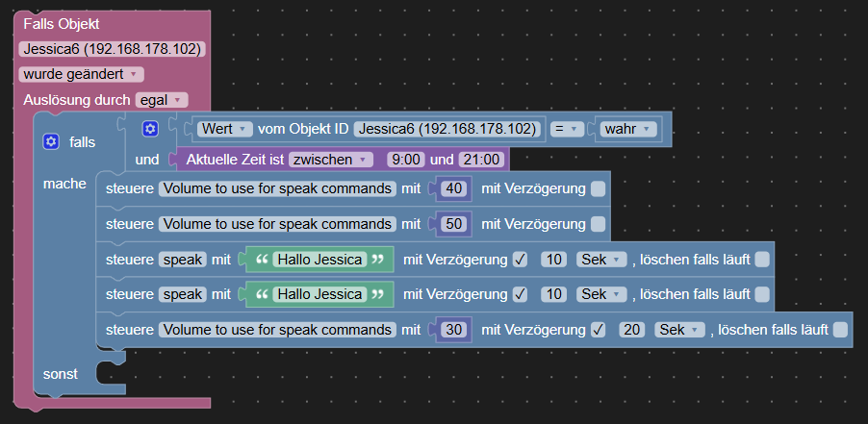Open the equals operator dropdown
Image resolution: width=868 pixels, height=424 pixels.
click(x=568, y=128)
